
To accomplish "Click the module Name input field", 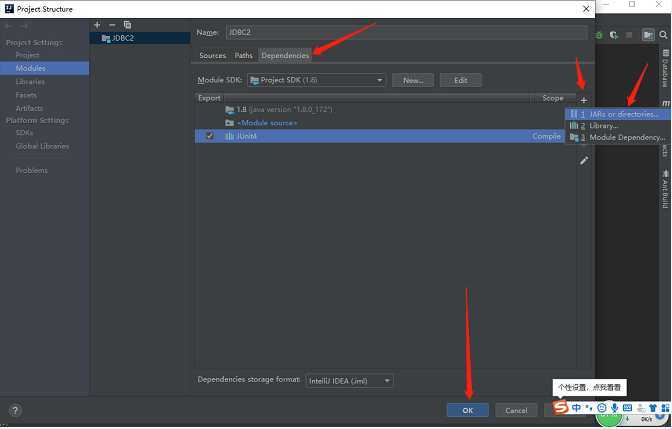I will 406,33.
